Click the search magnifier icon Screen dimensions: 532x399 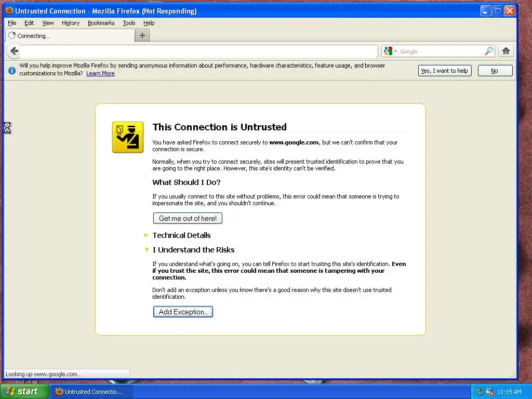[488, 51]
